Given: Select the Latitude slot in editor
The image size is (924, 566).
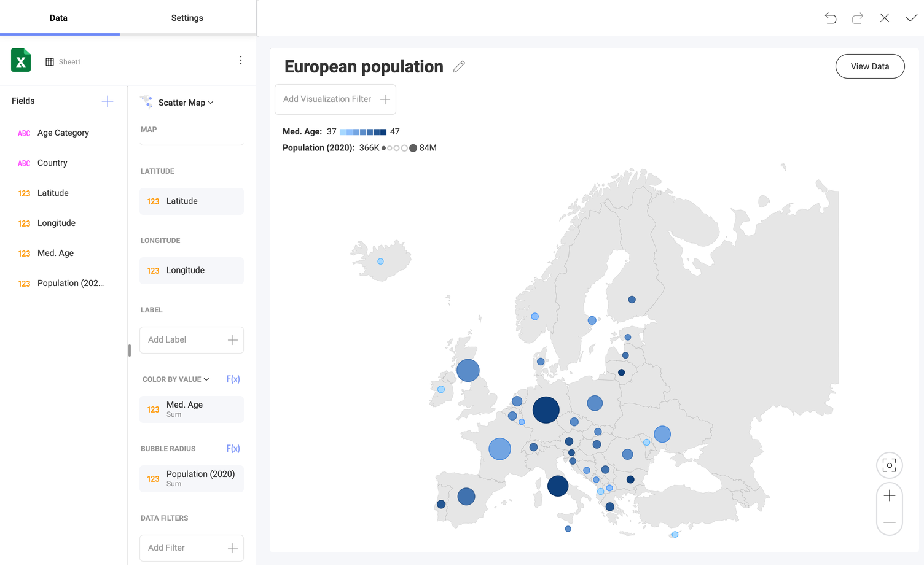Looking at the screenshot, I should click(x=192, y=201).
